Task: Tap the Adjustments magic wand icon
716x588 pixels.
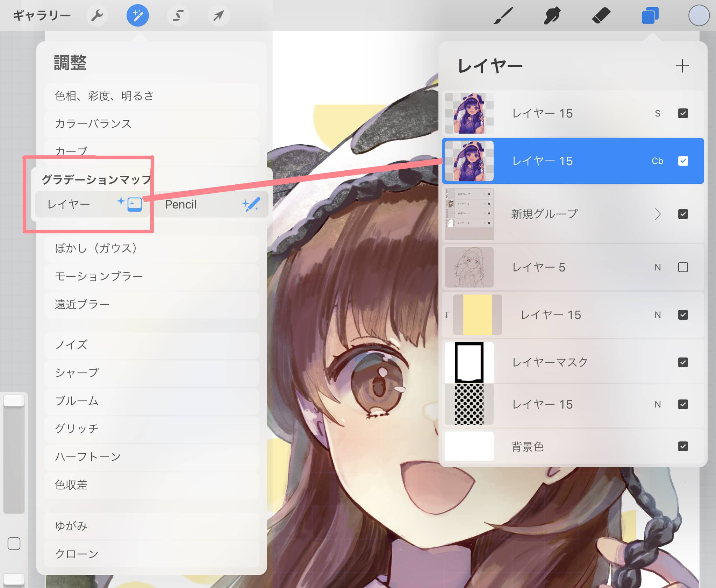Action: point(137,15)
